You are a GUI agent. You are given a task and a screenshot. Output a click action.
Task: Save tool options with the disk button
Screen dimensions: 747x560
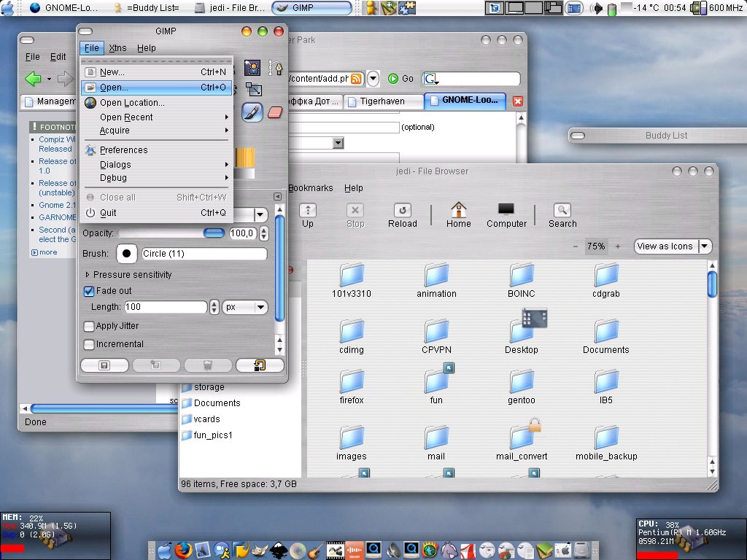tap(105, 365)
